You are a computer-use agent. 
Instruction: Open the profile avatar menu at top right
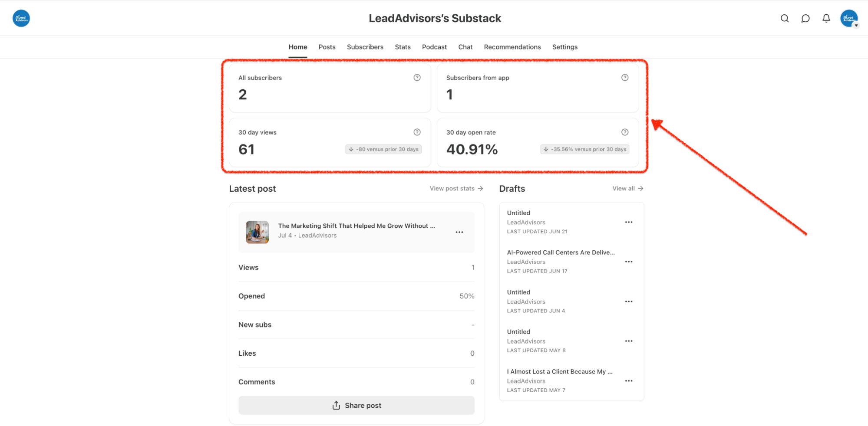(x=849, y=19)
